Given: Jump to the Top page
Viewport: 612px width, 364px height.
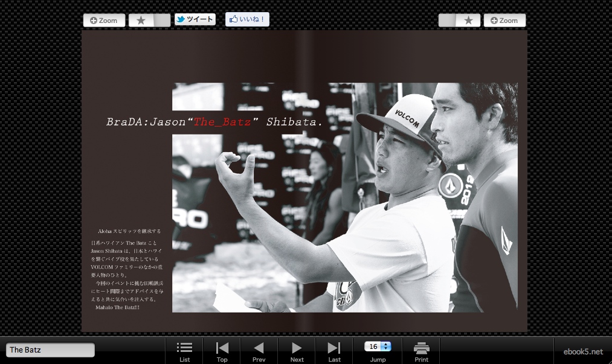Looking at the screenshot, I should coord(222,351).
